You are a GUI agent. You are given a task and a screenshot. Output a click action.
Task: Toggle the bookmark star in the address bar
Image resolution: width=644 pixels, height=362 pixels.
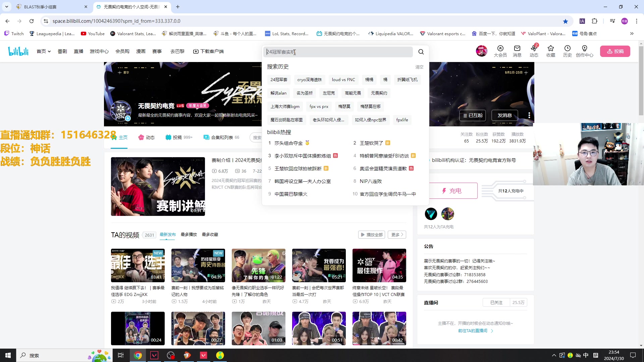pyautogui.click(x=566, y=21)
